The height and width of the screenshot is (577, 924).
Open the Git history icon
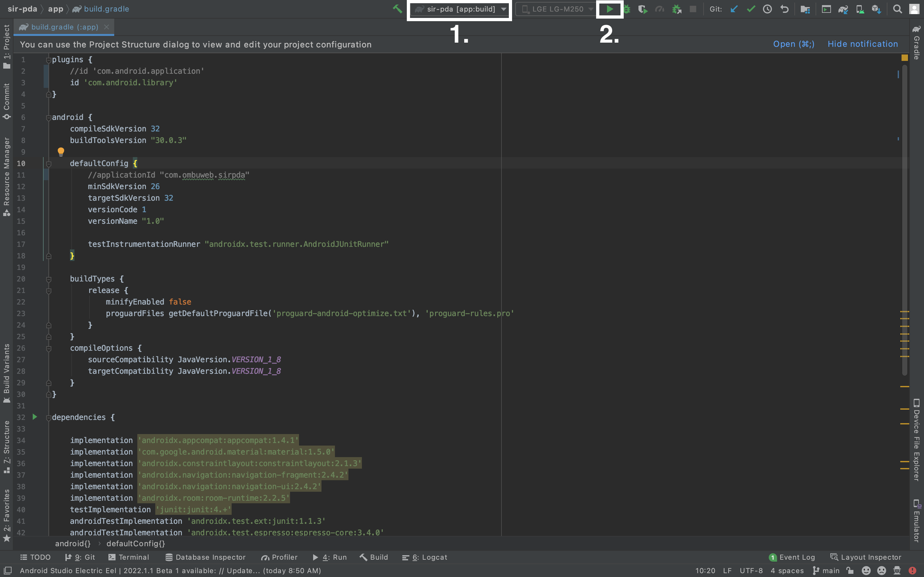pos(767,9)
